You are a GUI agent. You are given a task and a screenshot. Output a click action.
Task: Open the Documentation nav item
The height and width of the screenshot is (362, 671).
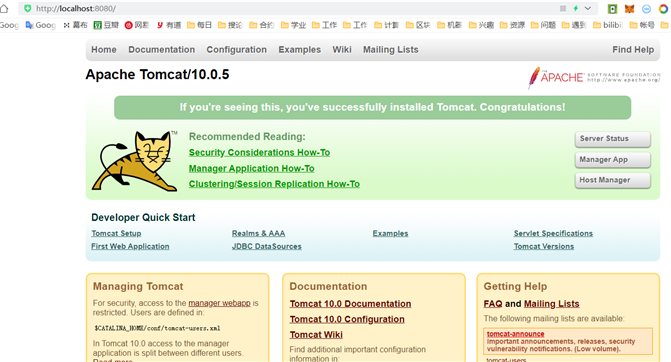coord(162,50)
